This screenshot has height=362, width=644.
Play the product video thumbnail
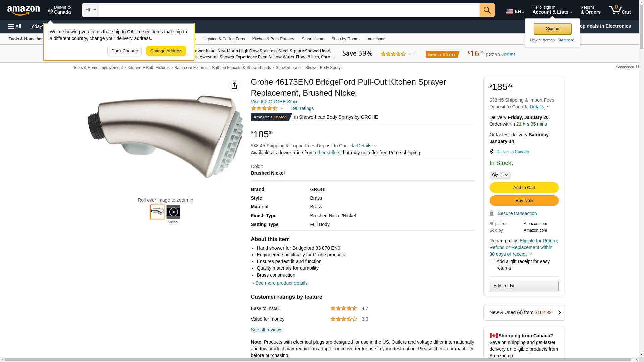[x=173, y=212]
